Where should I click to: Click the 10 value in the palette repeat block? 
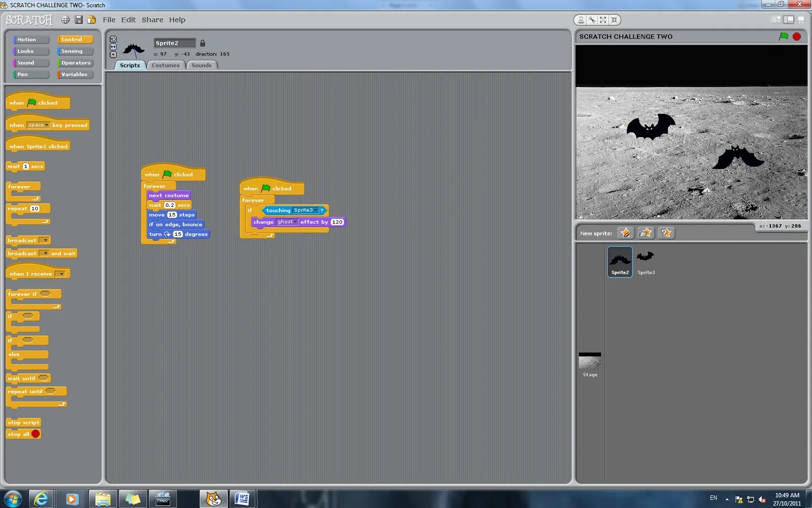click(x=35, y=209)
